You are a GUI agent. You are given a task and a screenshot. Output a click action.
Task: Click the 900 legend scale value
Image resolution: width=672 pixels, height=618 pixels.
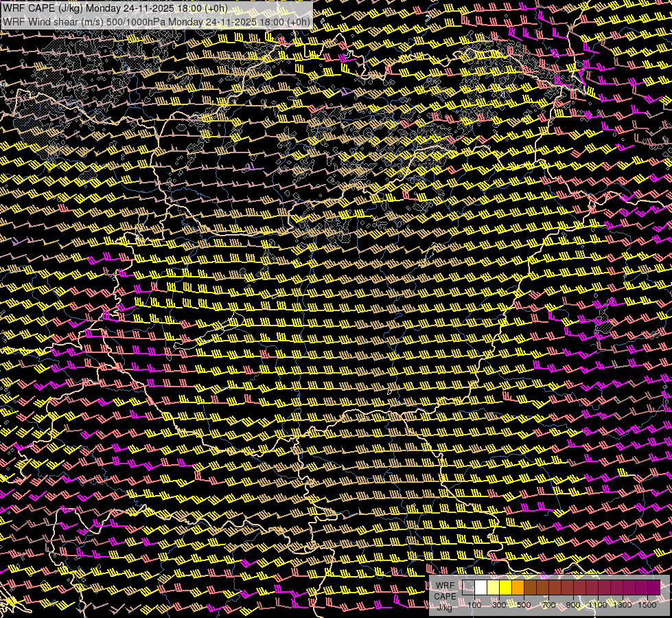[x=573, y=605]
